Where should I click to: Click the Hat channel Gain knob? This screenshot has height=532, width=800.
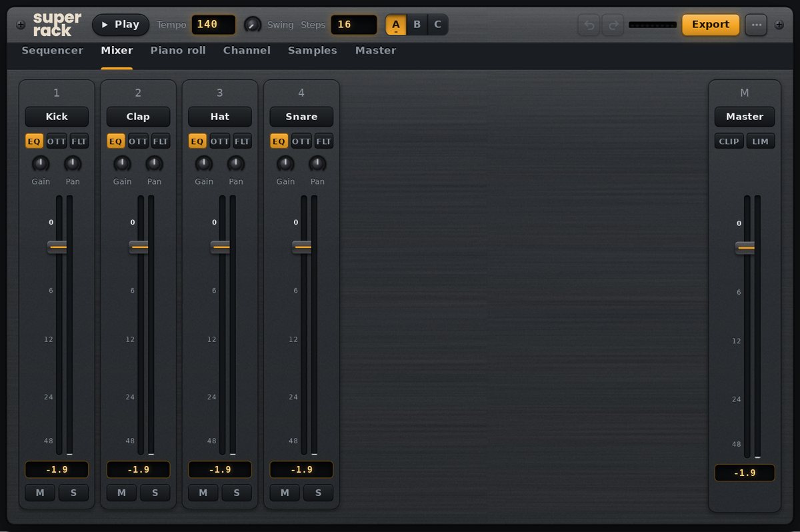click(204, 163)
